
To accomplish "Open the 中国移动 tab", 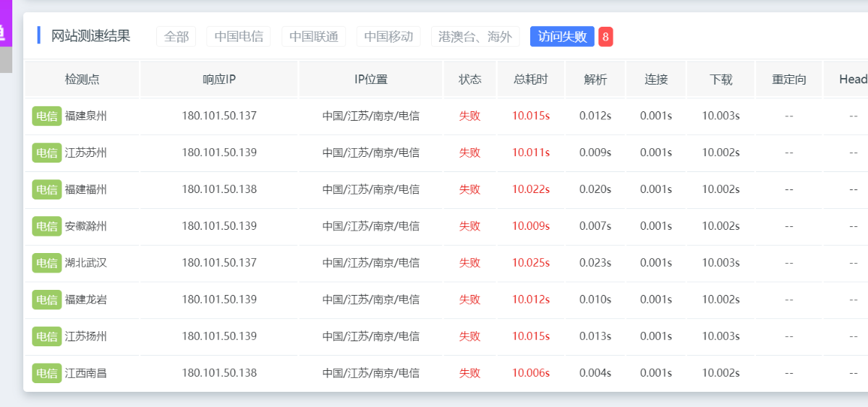I will pyautogui.click(x=388, y=36).
